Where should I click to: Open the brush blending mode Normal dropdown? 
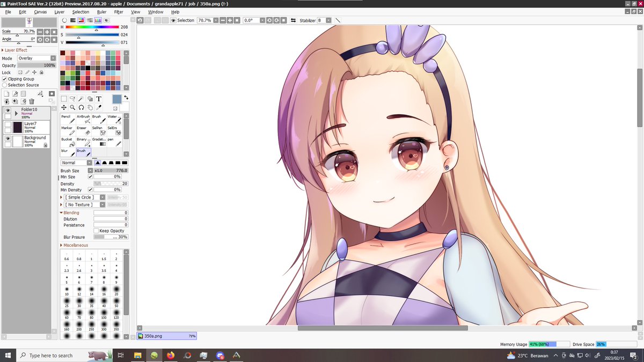(x=76, y=162)
